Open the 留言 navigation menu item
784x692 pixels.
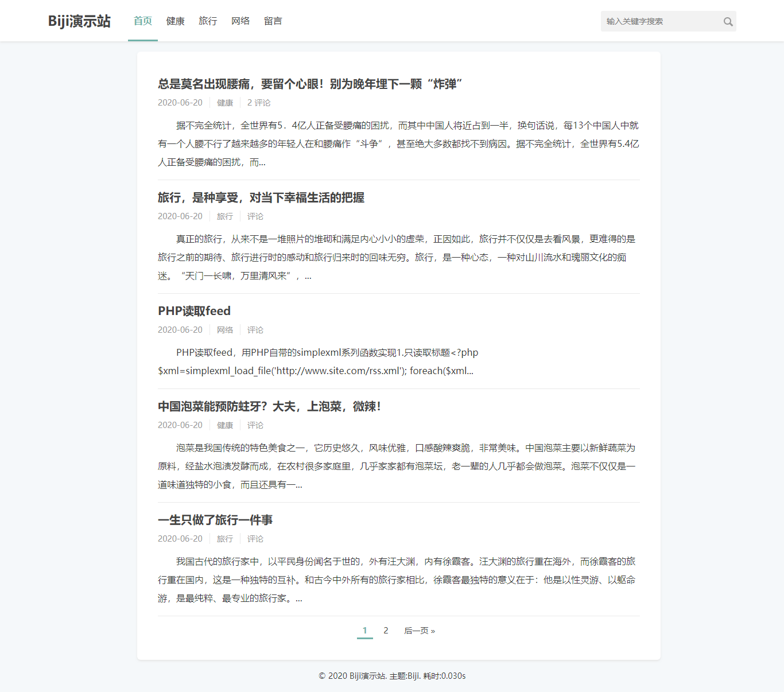[x=273, y=21]
